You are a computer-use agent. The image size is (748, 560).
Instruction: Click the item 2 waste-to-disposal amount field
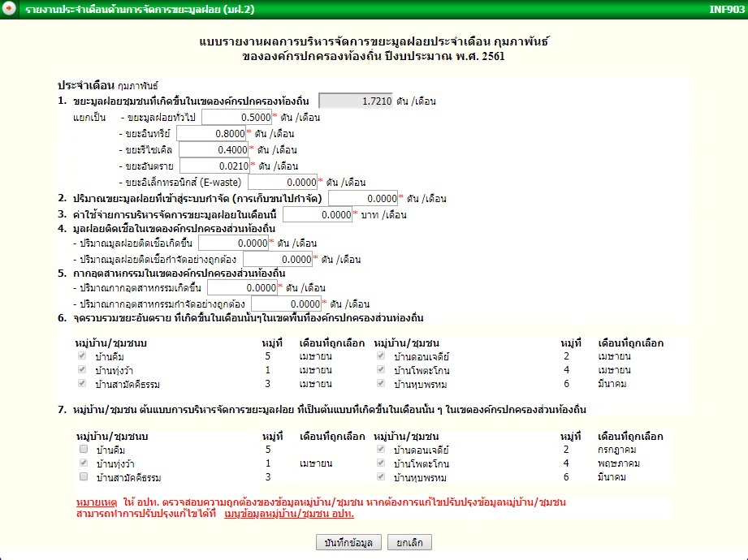[x=364, y=198]
